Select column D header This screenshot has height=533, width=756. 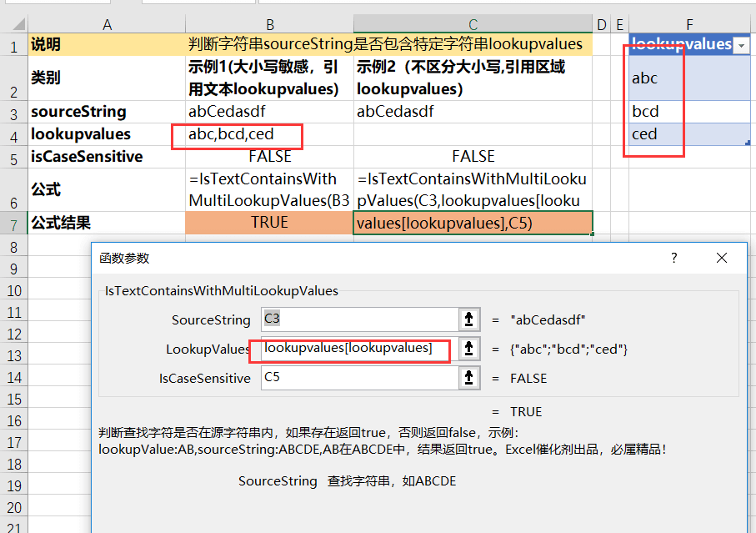601,24
